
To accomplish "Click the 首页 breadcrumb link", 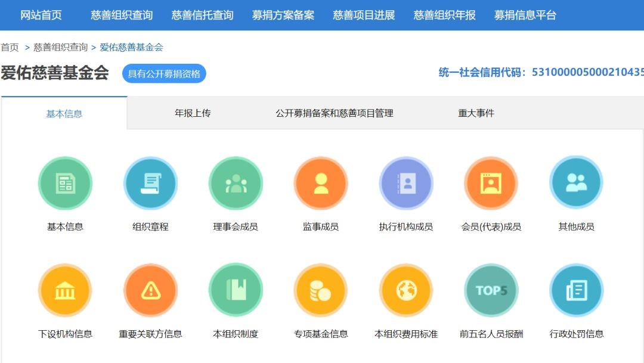I will [10, 47].
